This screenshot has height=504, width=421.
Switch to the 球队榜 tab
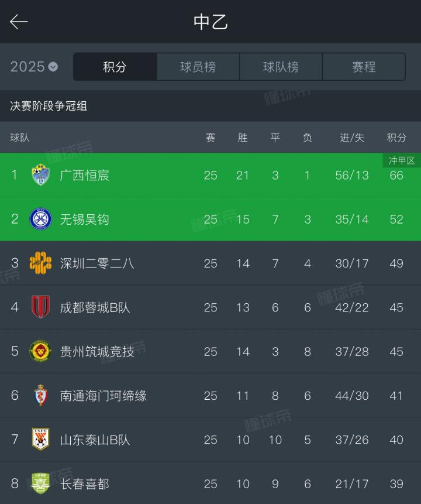click(x=281, y=67)
